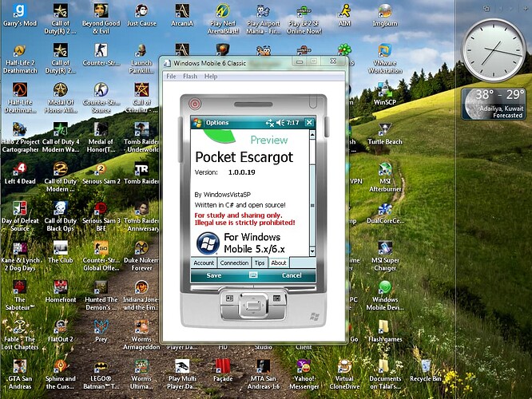Open Flash games folder
The height and width of the screenshot is (399, 532).
[385, 331]
